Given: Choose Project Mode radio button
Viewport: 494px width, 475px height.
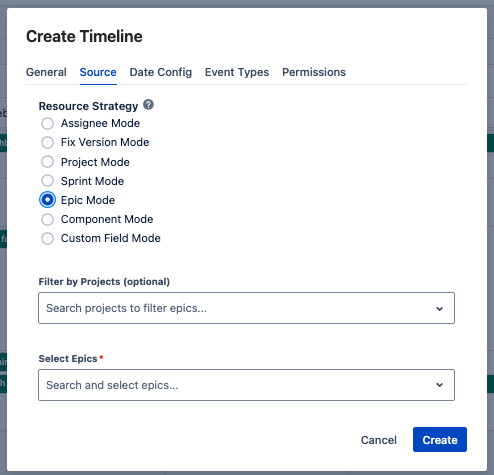Looking at the screenshot, I should tap(47, 162).
